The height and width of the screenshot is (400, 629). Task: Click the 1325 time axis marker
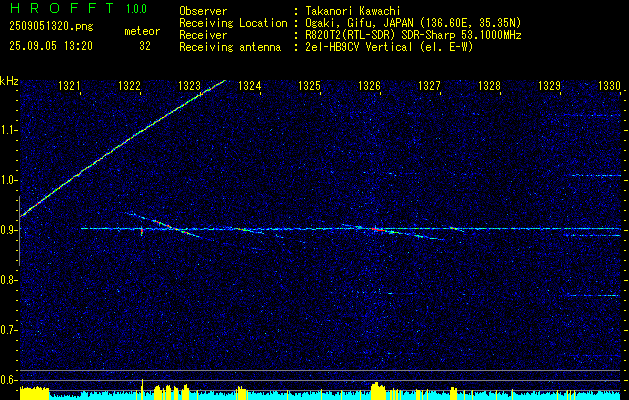point(310,85)
